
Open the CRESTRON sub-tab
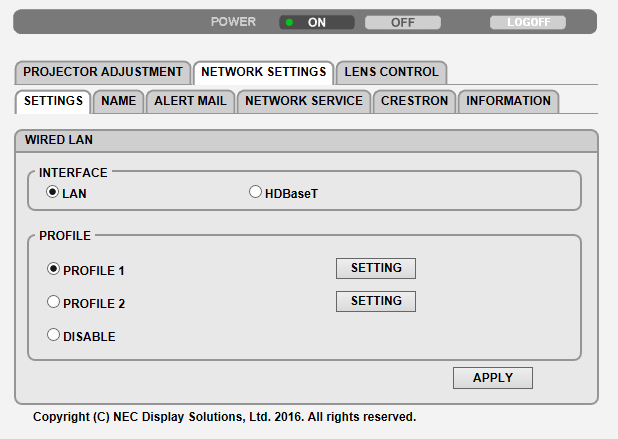415,101
